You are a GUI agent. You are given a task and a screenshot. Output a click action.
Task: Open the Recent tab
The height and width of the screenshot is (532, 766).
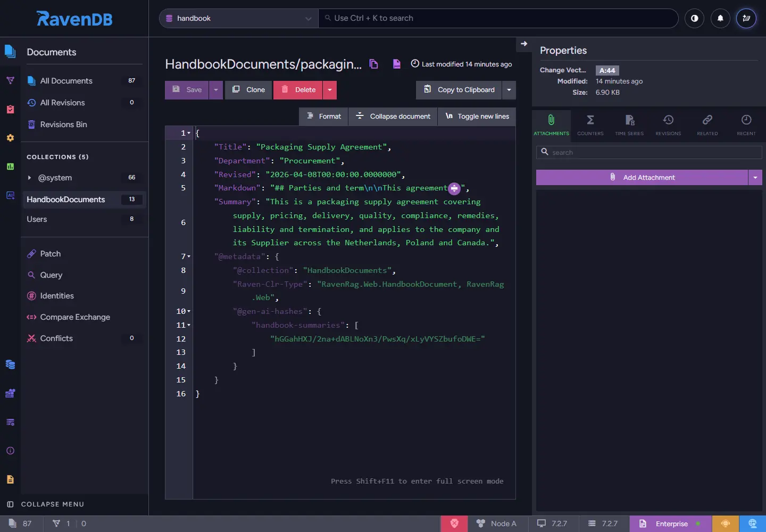(746, 125)
